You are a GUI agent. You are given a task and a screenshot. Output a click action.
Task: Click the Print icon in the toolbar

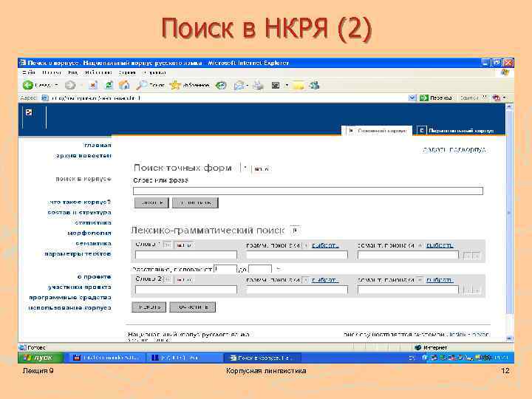tap(258, 85)
